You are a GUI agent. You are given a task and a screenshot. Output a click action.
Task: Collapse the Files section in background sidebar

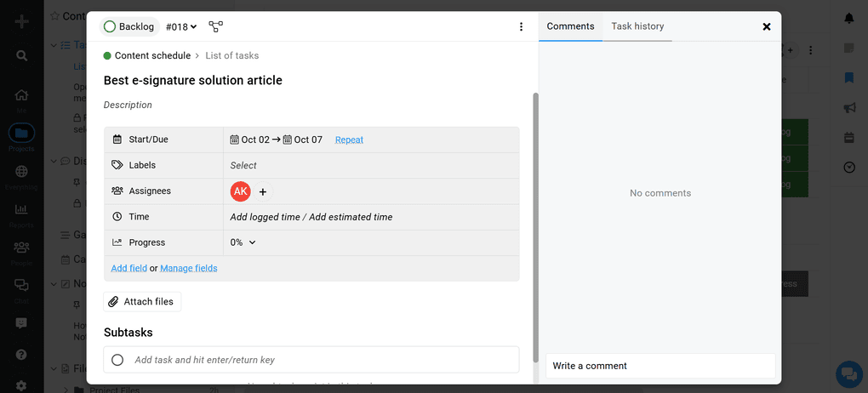point(54,368)
